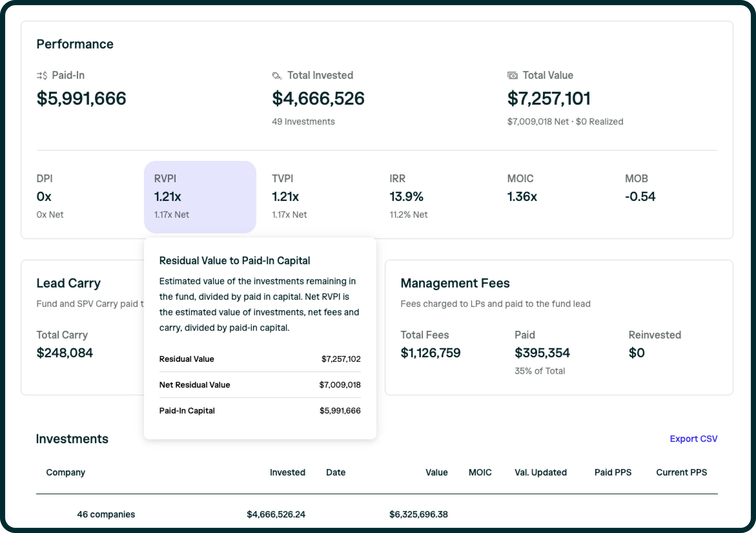The width and height of the screenshot is (756, 533).
Task: Sort investments by the Invested column
Action: (287, 472)
